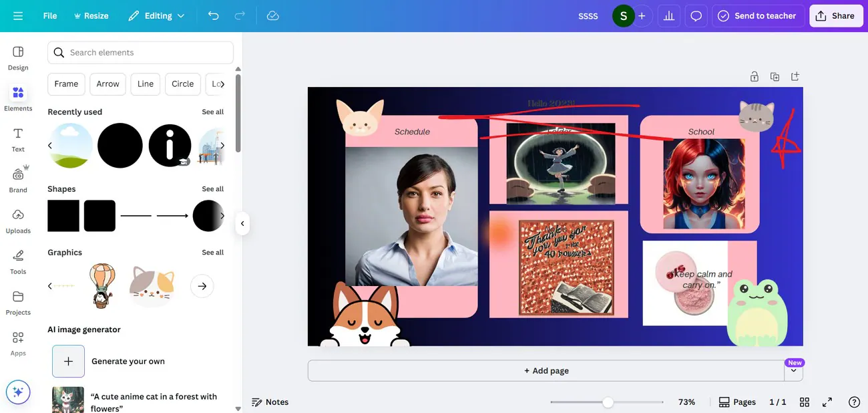Check cloud save status icon

[272, 15]
